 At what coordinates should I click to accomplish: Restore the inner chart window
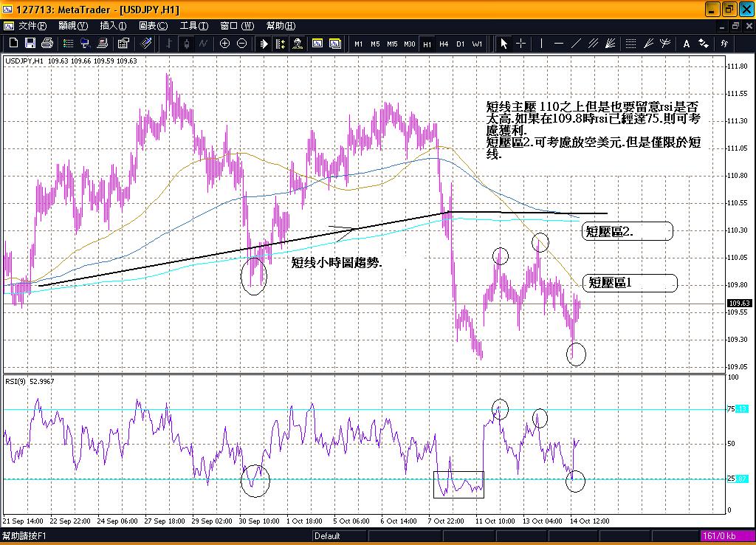click(x=735, y=26)
